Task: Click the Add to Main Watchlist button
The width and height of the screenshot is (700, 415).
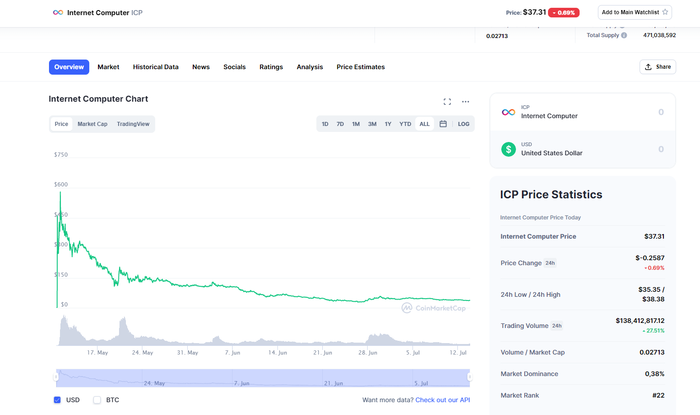Action: pos(634,12)
